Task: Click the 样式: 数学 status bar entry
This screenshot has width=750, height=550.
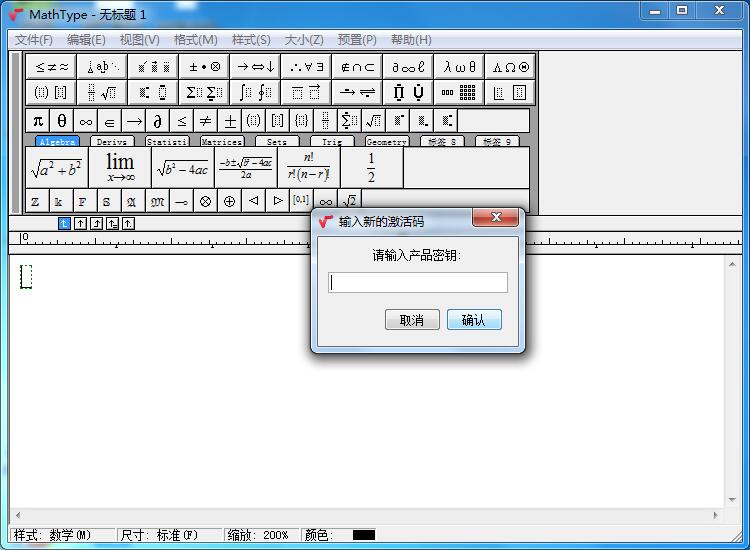Action: (x=62, y=535)
